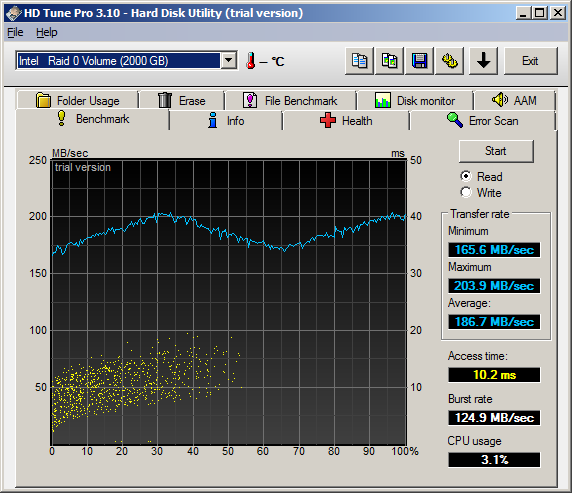The height and width of the screenshot is (493, 572).
Task: Open the File menu
Action: (15, 32)
